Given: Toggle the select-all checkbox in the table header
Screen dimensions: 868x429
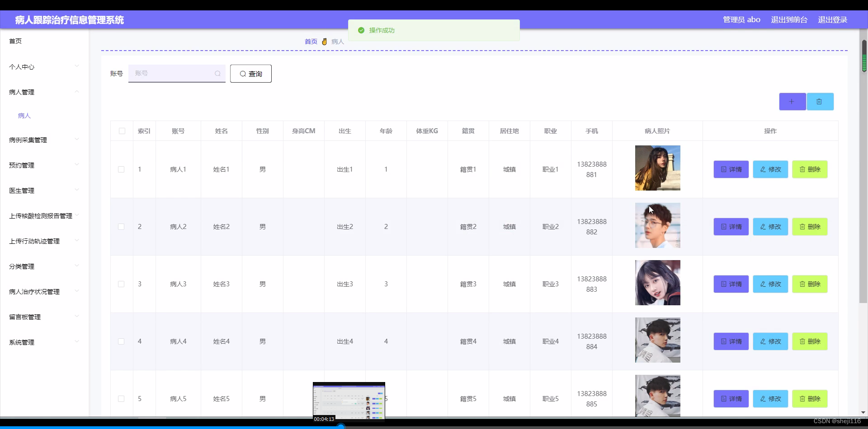Looking at the screenshot, I should tap(122, 131).
